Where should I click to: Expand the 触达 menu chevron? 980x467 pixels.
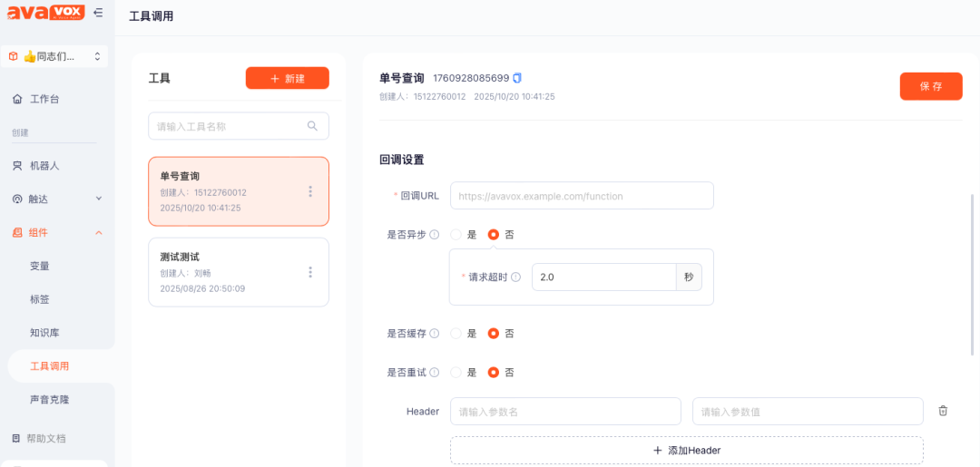pyautogui.click(x=98, y=199)
